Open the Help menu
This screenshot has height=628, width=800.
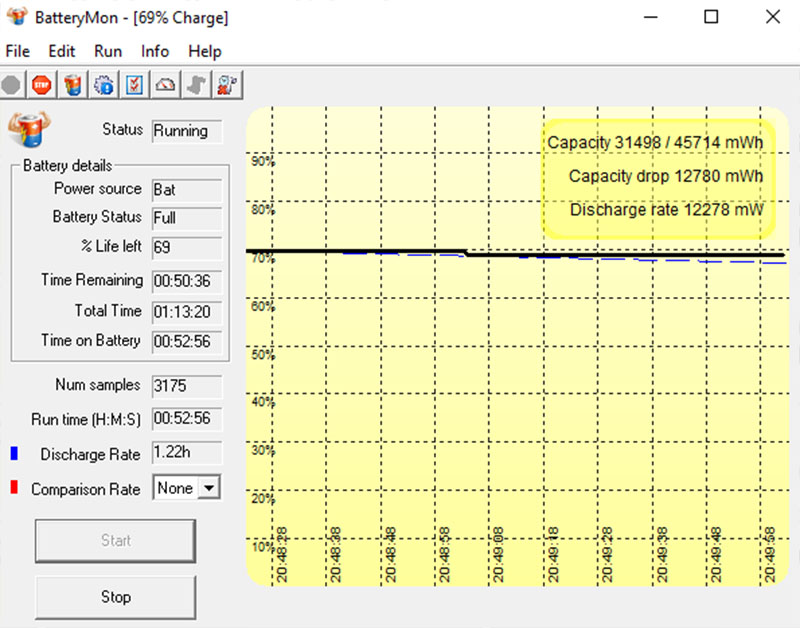click(x=205, y=52)
